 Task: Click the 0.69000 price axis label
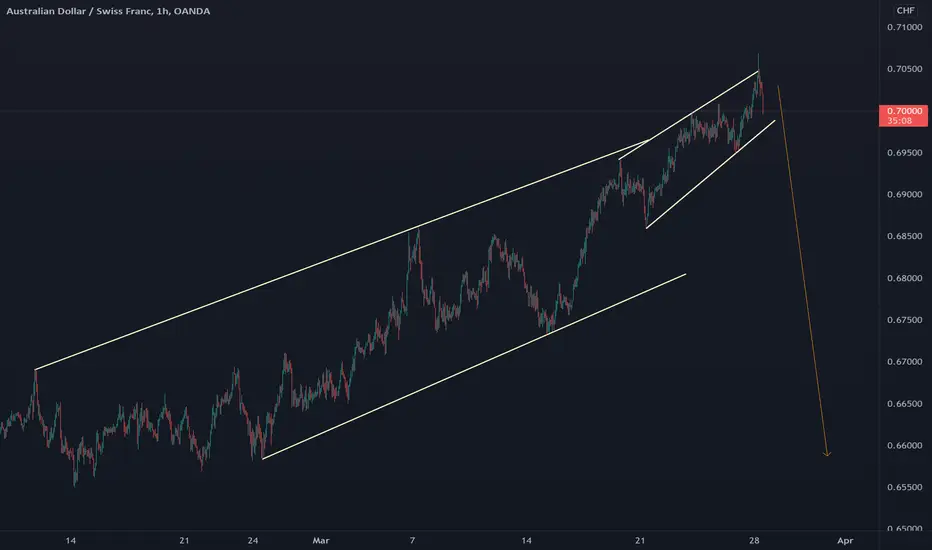904,194
